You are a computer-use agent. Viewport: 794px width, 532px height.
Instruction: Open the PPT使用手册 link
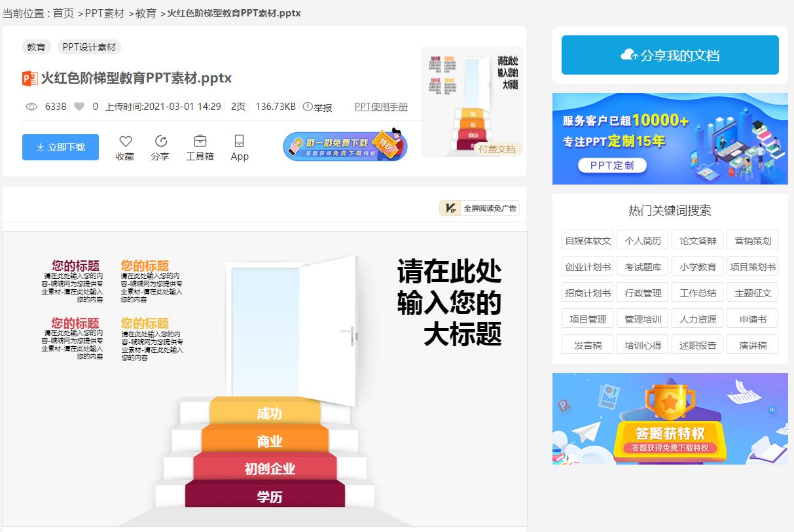tap(380, 106)
